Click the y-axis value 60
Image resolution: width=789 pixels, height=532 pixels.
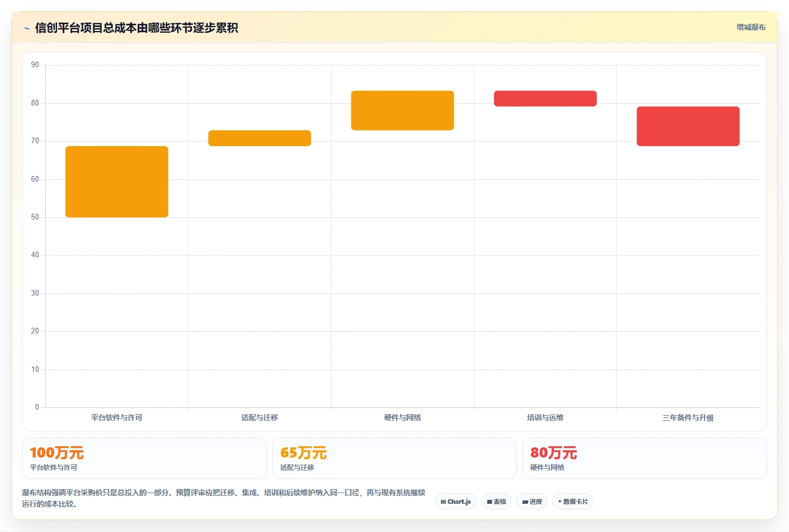(35, 179)
